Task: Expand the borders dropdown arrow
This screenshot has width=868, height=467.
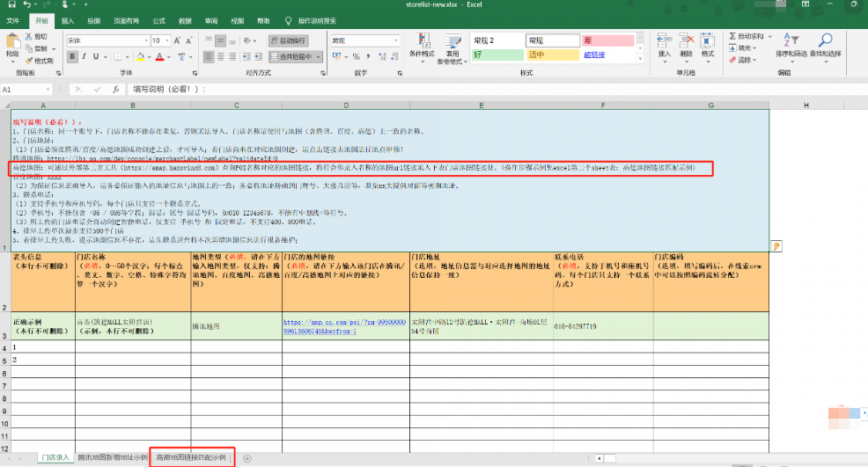Action: point(128,56)
